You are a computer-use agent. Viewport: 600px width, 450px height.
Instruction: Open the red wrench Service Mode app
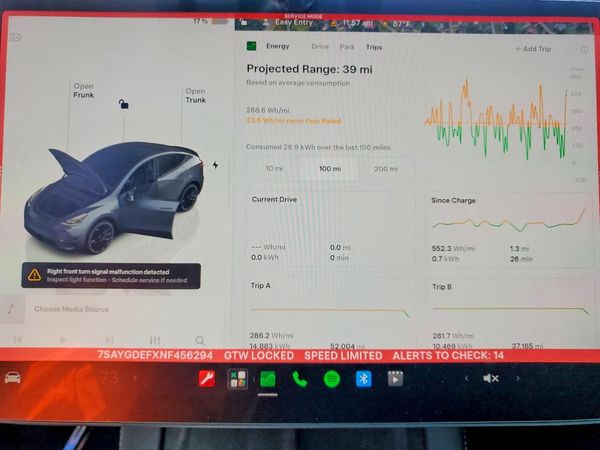click(x=207, y=379)
